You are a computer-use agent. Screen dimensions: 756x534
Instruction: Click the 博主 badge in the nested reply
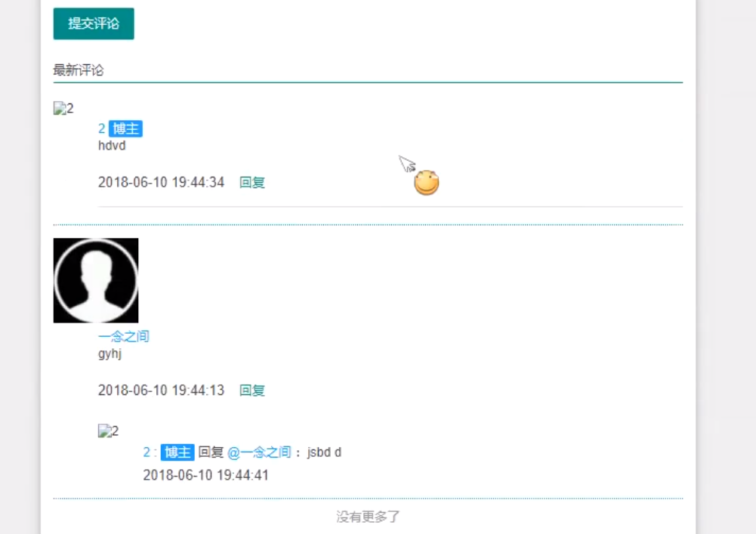(x=177, y=452)
